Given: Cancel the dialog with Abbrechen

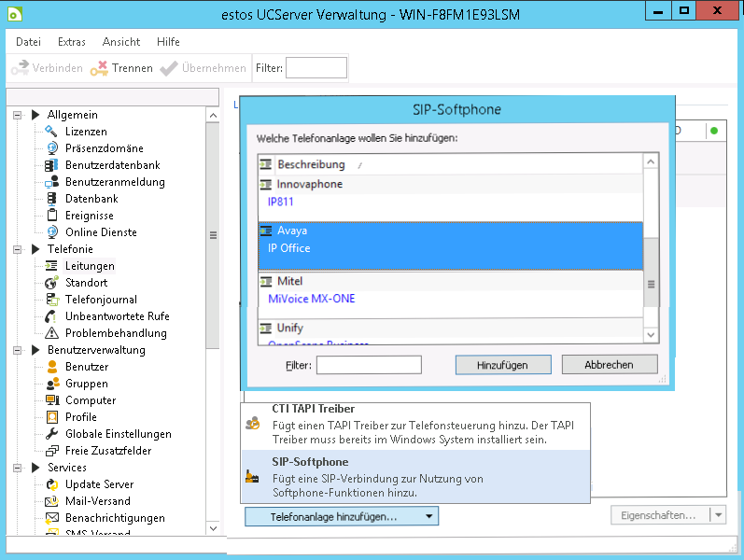Looking at the screenshot, I should pyautogui.click(x=609, y=365).
